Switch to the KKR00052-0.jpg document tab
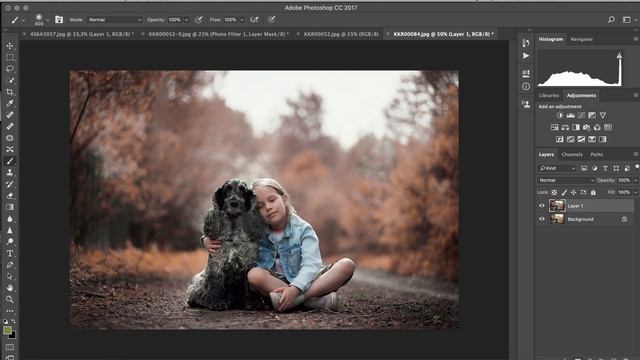640x360 pixels. click(x=218, y=34)
